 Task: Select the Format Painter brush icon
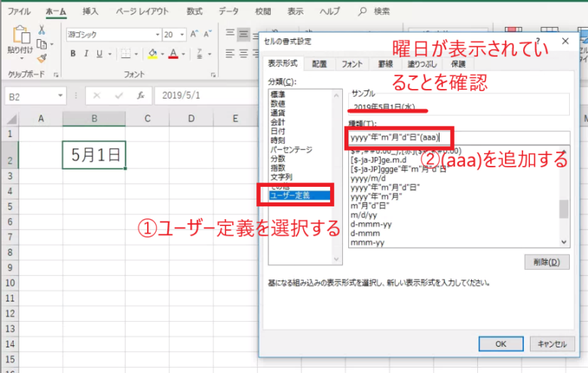42,57
